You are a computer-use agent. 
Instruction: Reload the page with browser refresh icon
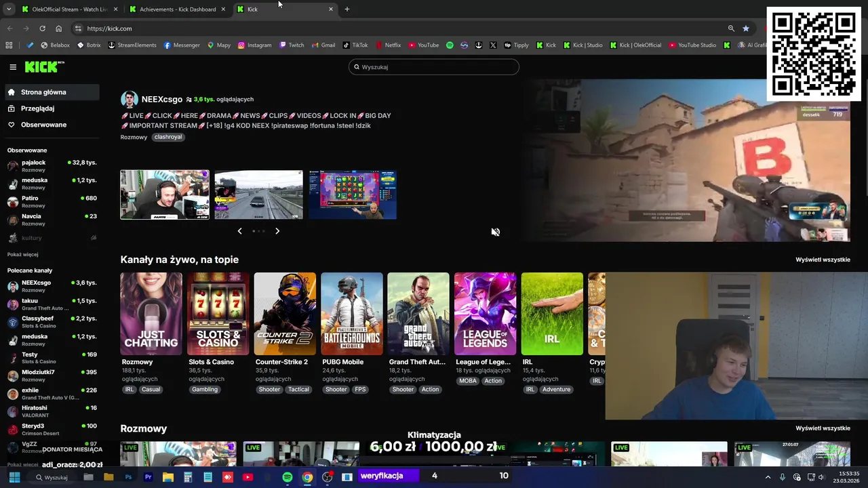(42, 28)
